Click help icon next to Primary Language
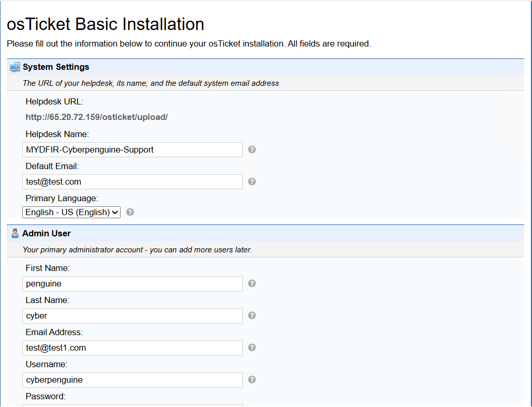The image size is (532, 407). click(130, 212)
